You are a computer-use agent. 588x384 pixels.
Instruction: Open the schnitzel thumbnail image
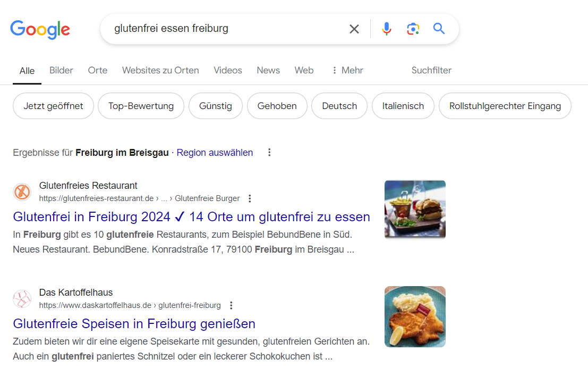pyautogui.click(x=415, y=316)
